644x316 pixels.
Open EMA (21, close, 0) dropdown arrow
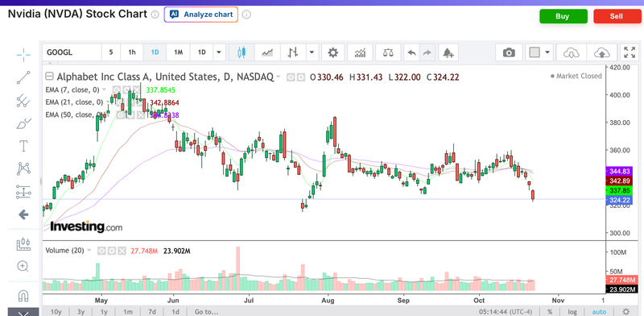tap(108, 102)
